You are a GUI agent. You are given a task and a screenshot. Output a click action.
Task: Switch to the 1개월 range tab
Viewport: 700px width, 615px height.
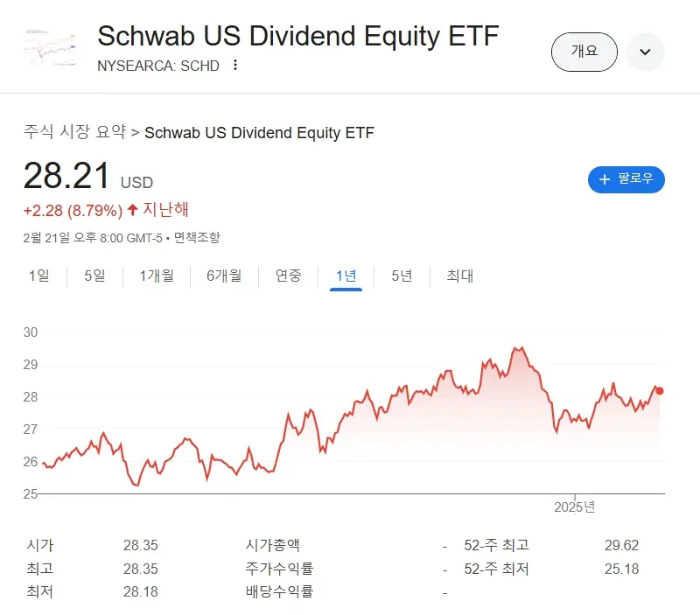pyautogui.click(x=157, y=276)
